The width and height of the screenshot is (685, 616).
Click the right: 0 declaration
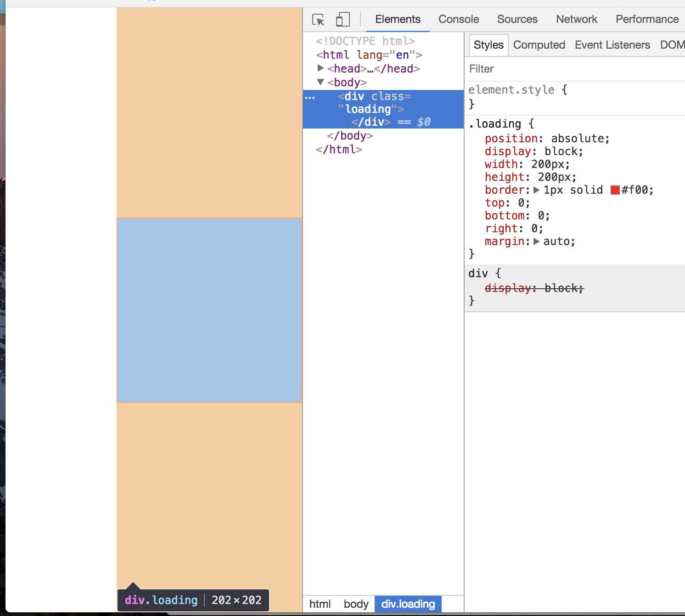pyautogui.click(x=514, y=229)
